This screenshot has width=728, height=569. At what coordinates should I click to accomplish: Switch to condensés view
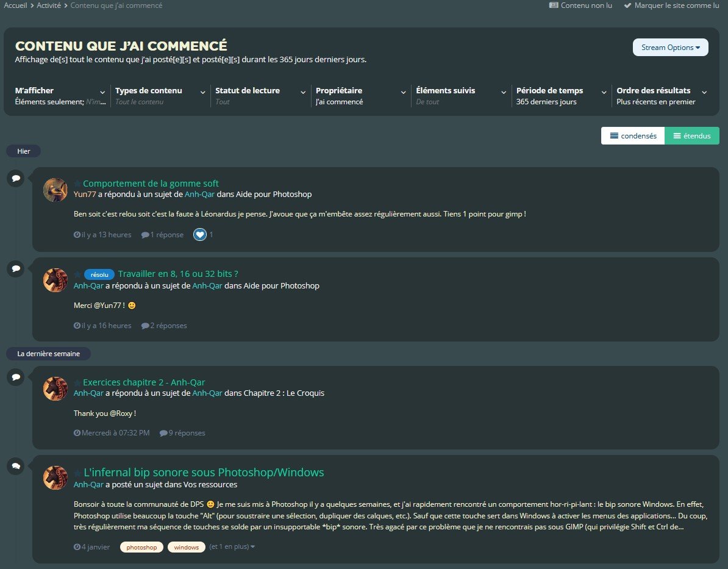[x=633, y=136]
